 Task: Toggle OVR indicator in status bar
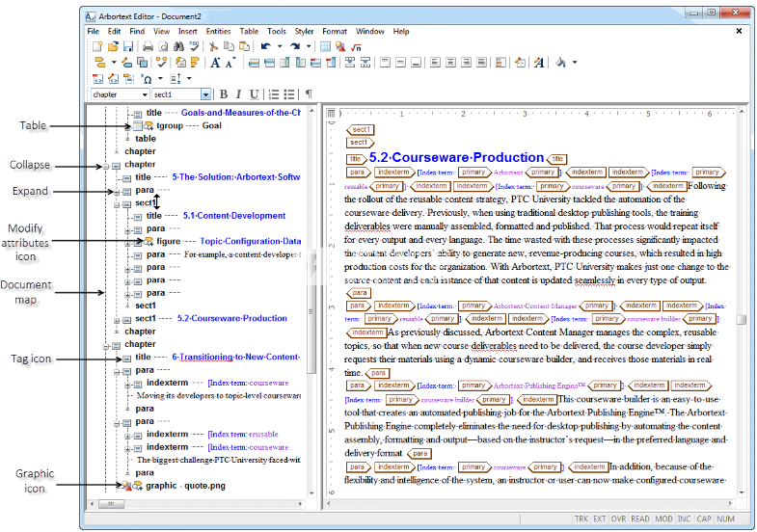618,519
